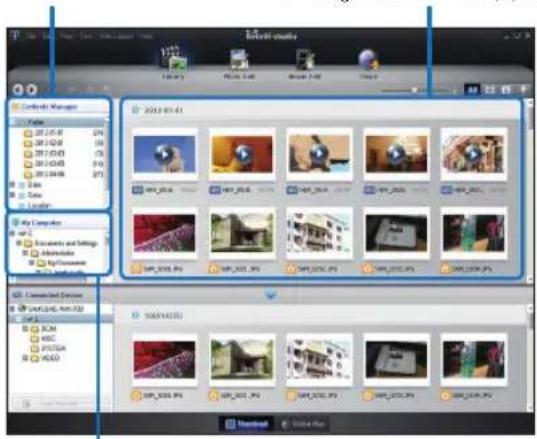537x439 pixels.
Task: Click the My Computer panel header
Action: 58,223
